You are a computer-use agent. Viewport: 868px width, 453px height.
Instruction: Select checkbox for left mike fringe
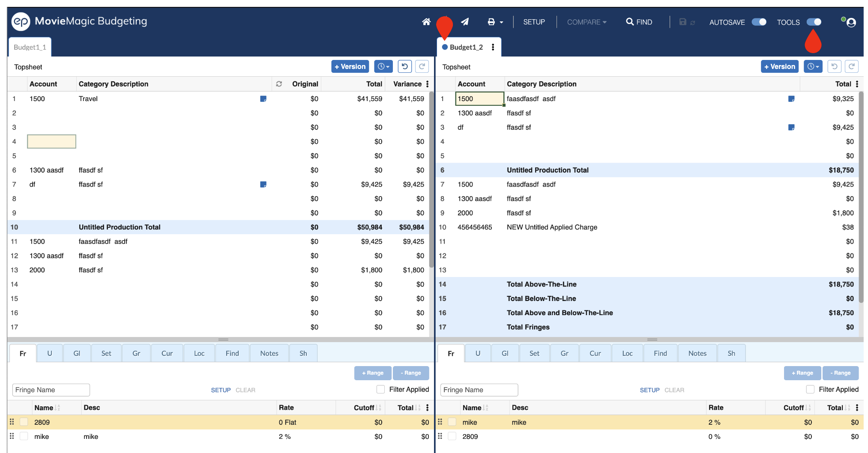tap(24, 436)
